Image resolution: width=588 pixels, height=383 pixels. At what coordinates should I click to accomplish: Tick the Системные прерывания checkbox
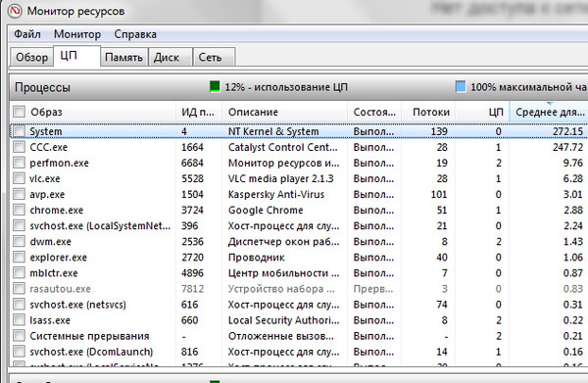pyautogui.click(x=19, y=336)
